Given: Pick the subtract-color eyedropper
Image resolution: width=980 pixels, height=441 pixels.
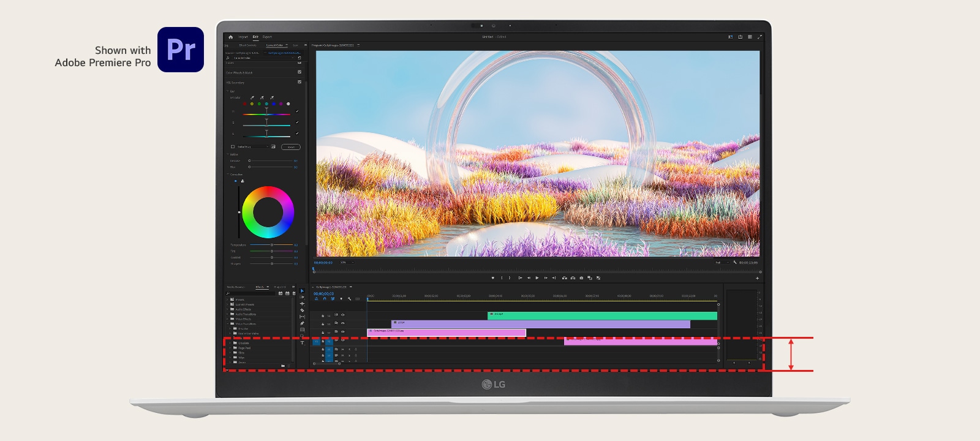Looking at the screenshot, I should coord(272,97).
